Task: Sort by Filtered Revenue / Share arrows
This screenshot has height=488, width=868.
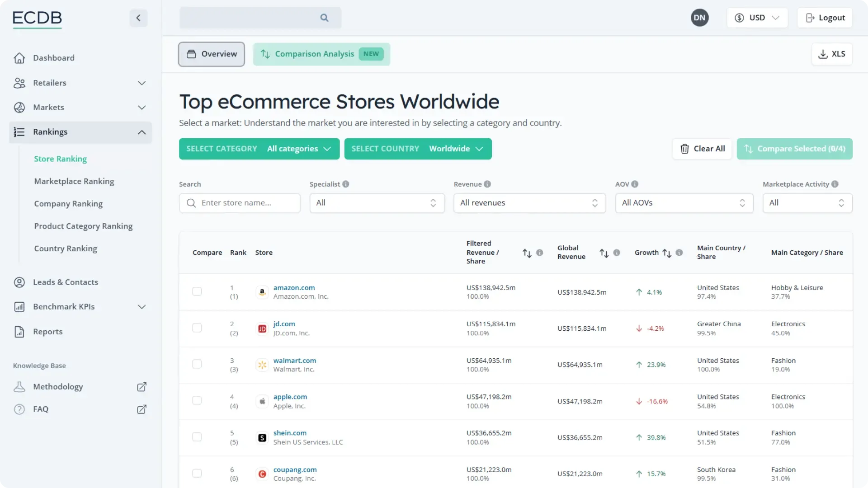Action: tap(527, 253)
